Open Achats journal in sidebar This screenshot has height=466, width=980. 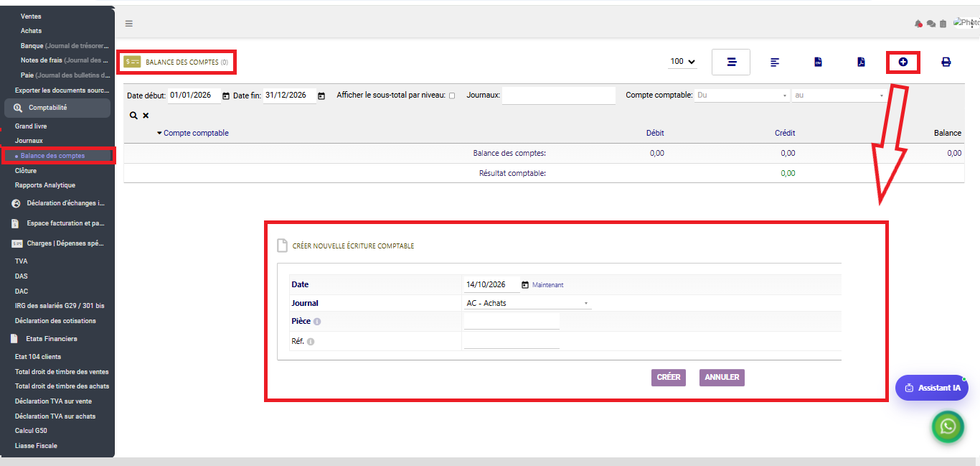click(31, 31)
